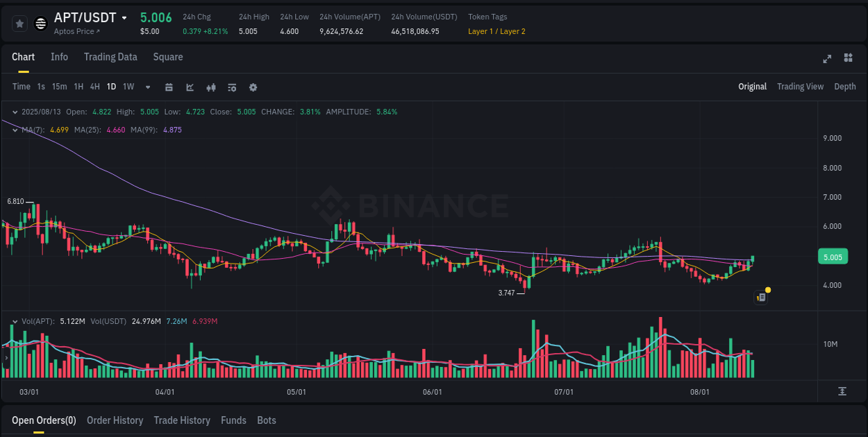Open the Aptos Price info link
This screenshot has width=868, height=437.
(76, 31)
